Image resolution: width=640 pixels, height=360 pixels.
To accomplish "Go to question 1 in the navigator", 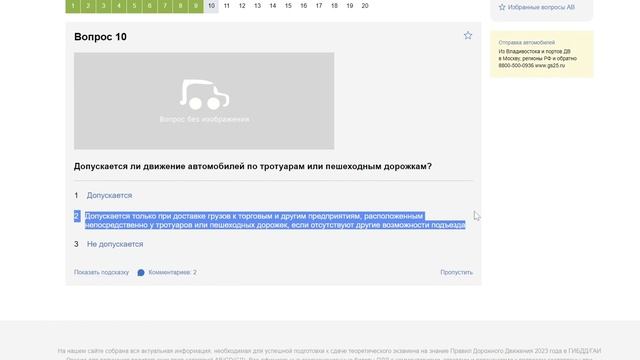I will click(x=73, y=6).
